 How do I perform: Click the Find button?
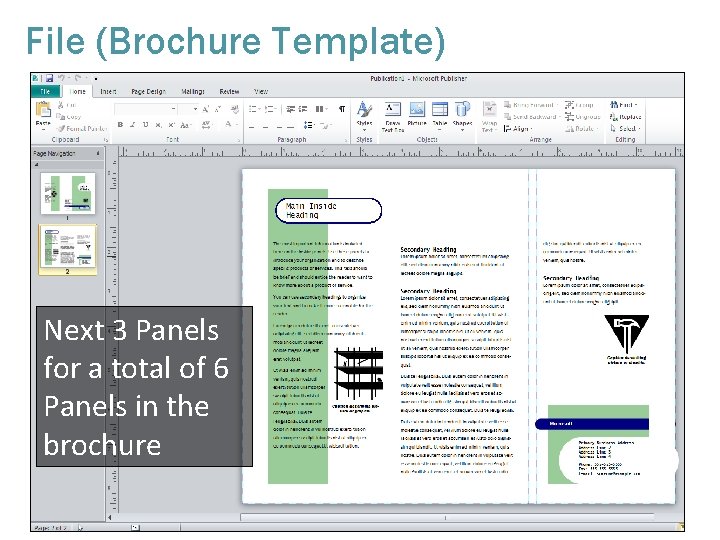coord(624,105)
